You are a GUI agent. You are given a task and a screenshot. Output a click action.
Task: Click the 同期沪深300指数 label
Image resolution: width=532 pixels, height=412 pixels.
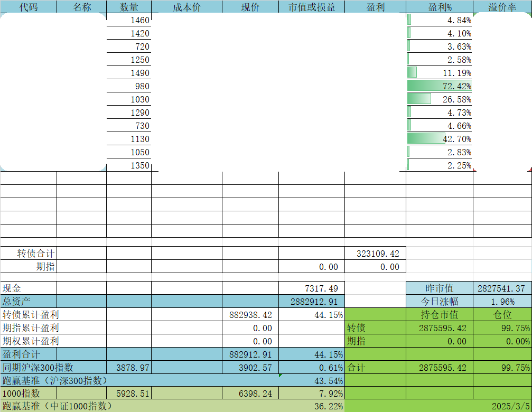pos(38,367)
